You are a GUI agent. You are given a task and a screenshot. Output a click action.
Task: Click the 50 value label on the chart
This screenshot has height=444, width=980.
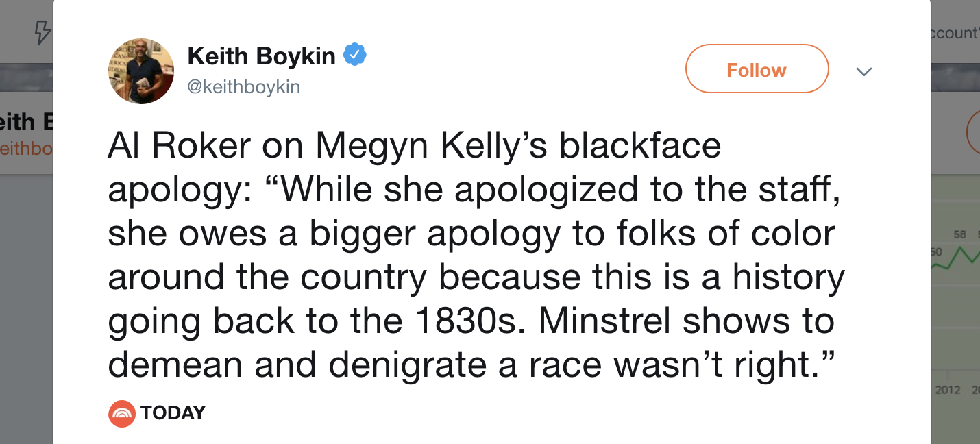pos(935,251)
